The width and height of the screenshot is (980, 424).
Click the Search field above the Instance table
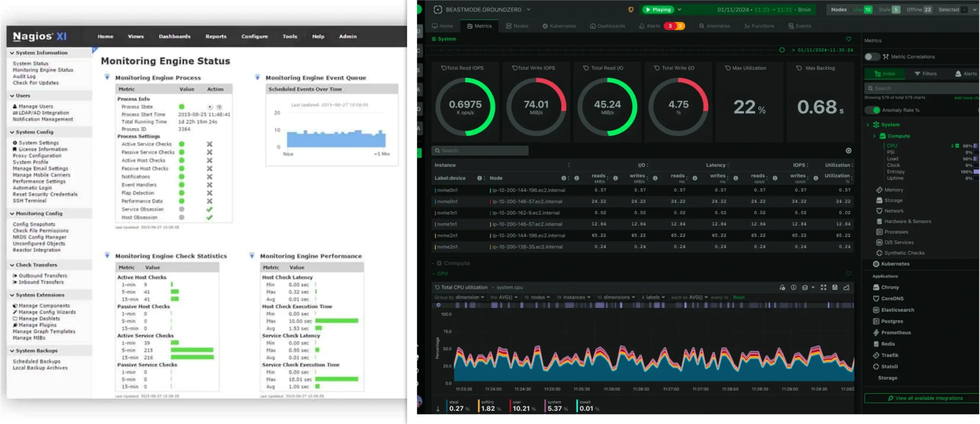[x=480, y=151]
